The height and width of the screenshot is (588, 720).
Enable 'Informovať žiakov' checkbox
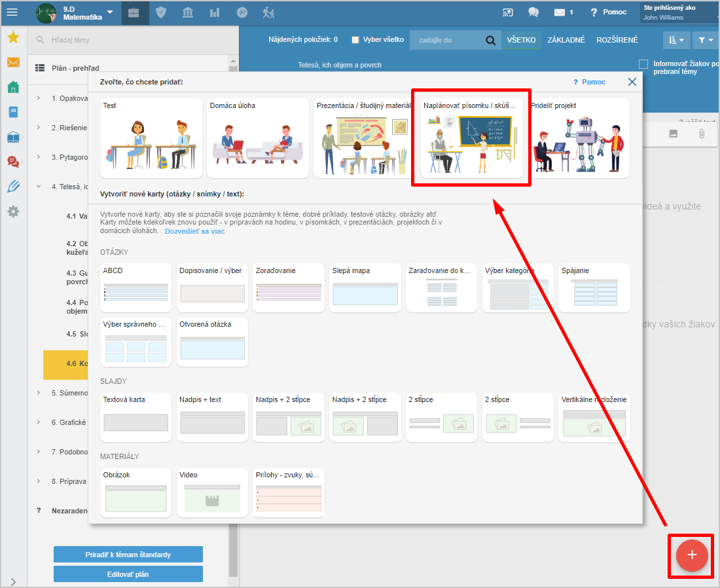click(643, 64)
